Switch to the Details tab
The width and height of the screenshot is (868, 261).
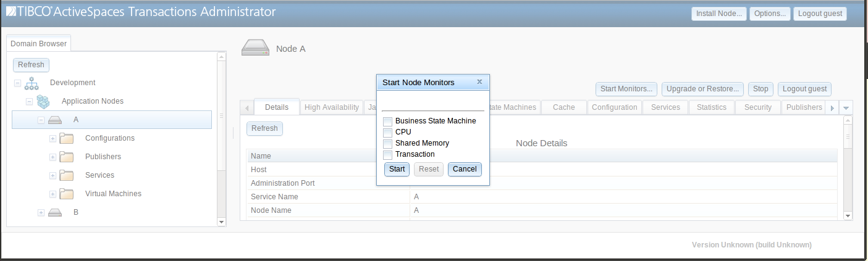tap(277, 107)
